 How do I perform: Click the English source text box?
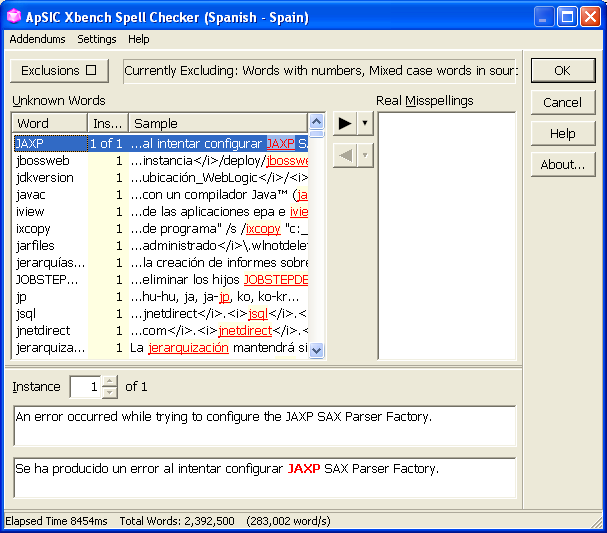click(265, 426)
